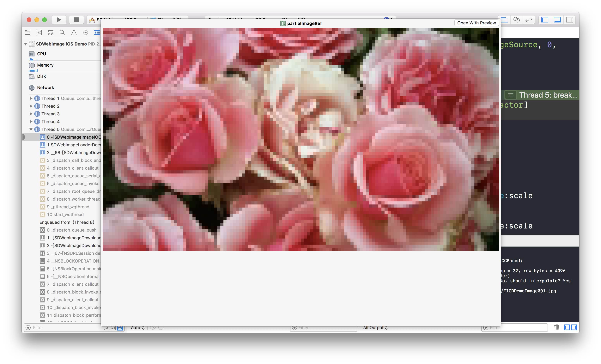Toggle the Utilities inspector panel
Image resolution: width=601 pixels, height=364 pixels.
pyautogui.click(x=569, y=20)
